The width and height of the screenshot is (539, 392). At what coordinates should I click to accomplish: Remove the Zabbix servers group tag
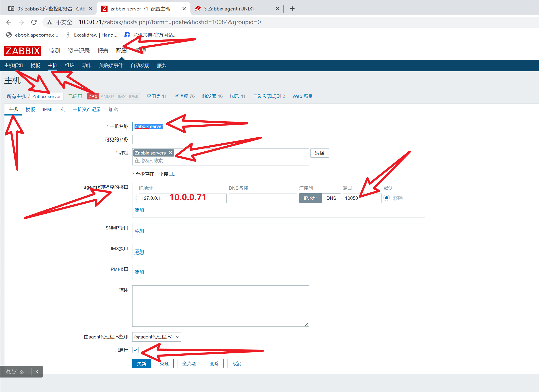170,153
